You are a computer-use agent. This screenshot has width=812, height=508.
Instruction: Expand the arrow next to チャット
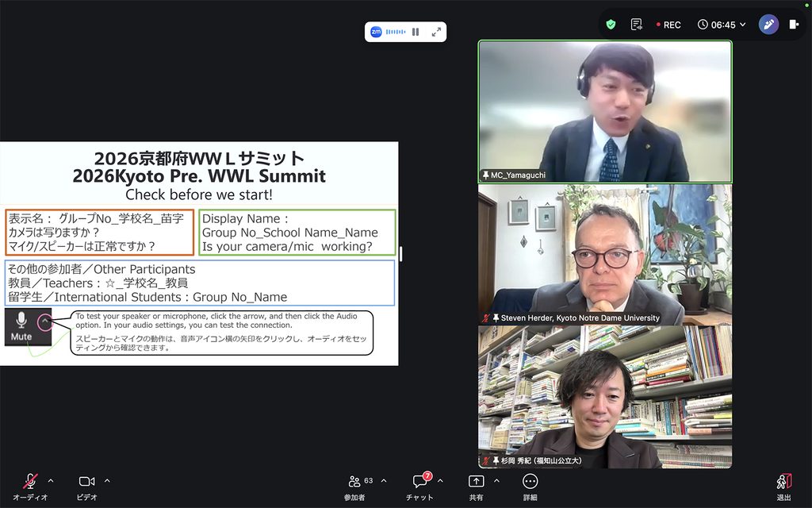coord(440,481)
